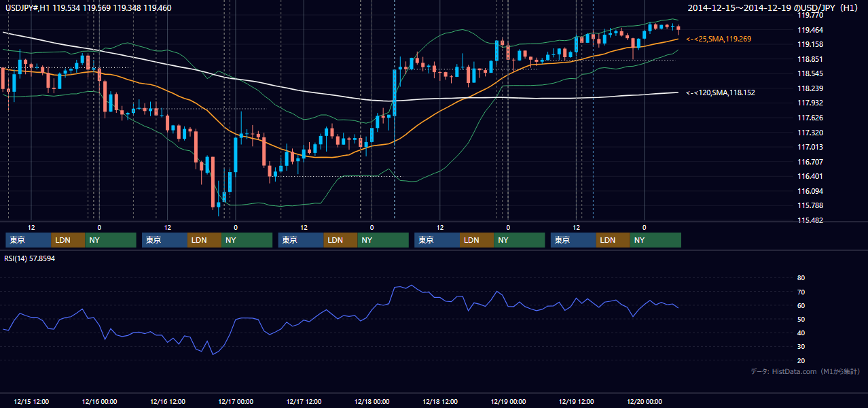Click price axis value 119.464
Viewport: 868px width, 408px height.
click(810, 30)
